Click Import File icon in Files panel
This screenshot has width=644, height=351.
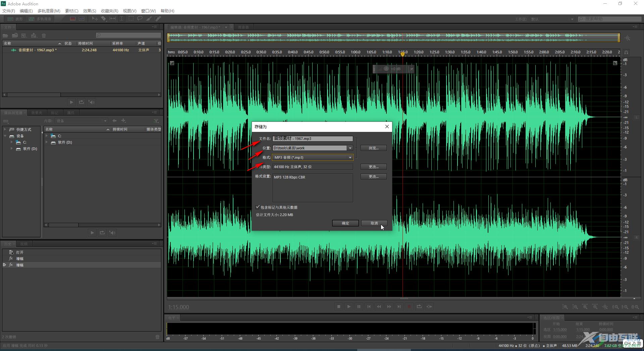click(15, 36)
